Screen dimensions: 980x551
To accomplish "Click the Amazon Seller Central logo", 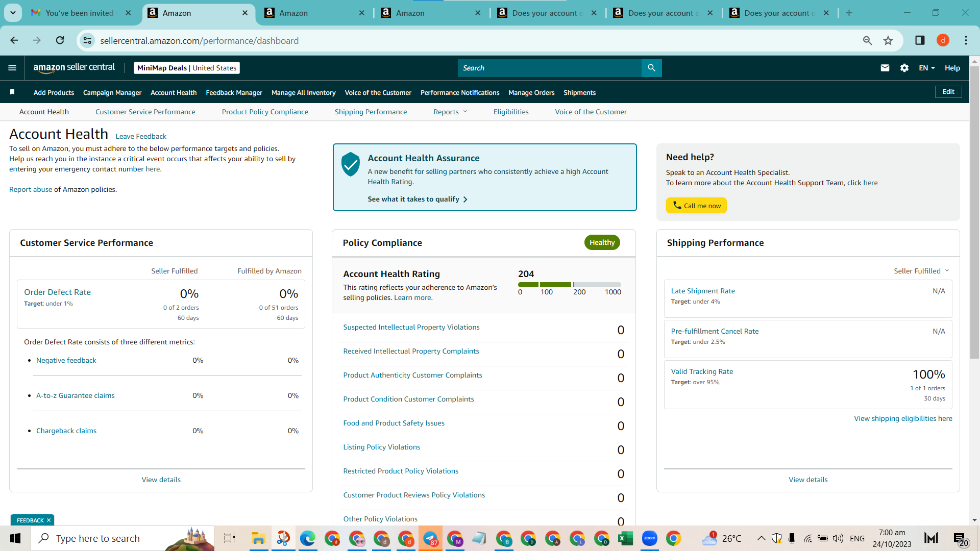I will 74,68.
